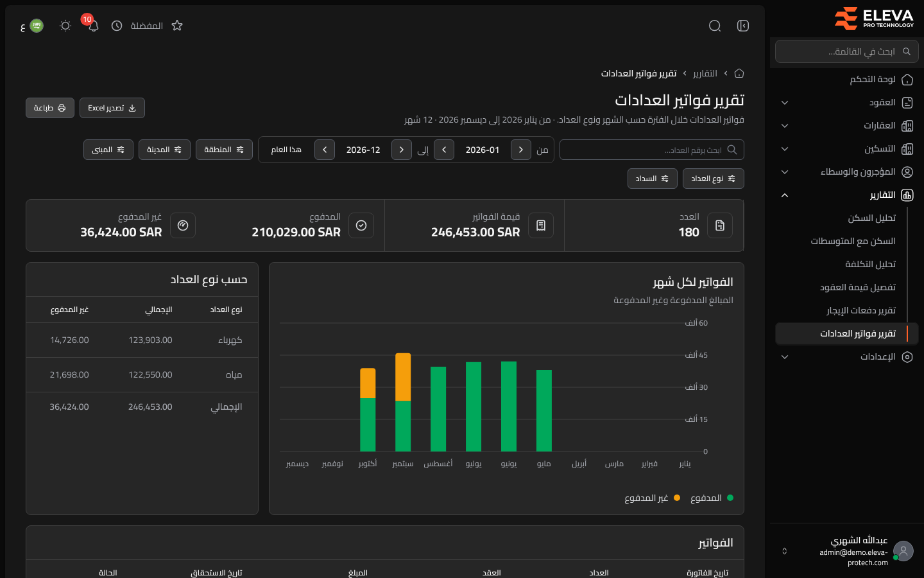This screenshot has height=578, width=924.
Task: Open تفصيل قيمة العقود report
Action: pos(857,288)
